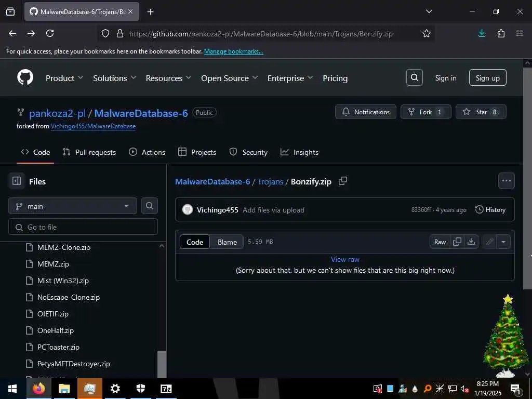Image resolution: width=532 pixels, height=399 pixels.
Task: Go back to previous page
Action: tap(12, 33)
